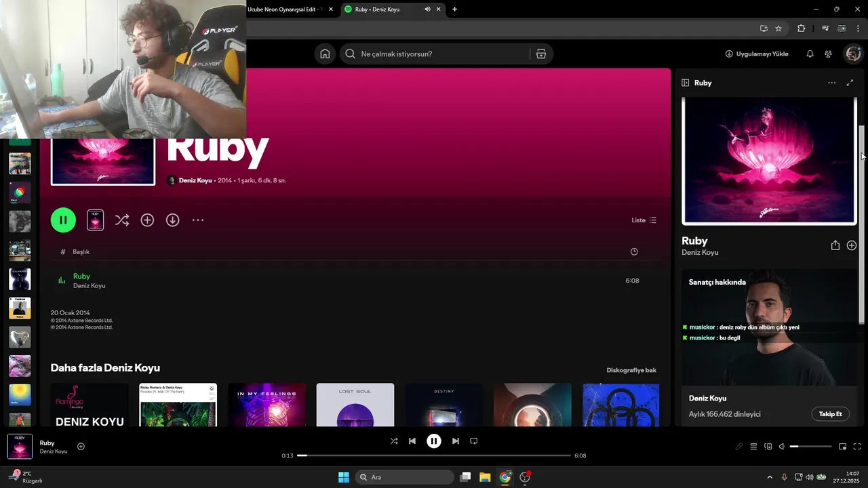
Task: Pause playback in bottom player bar
Action: click(x=434, y=441)
